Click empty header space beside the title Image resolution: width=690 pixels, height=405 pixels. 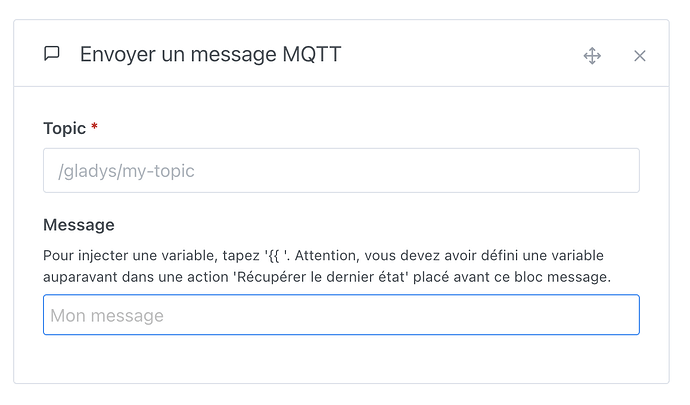pos(460,55)
